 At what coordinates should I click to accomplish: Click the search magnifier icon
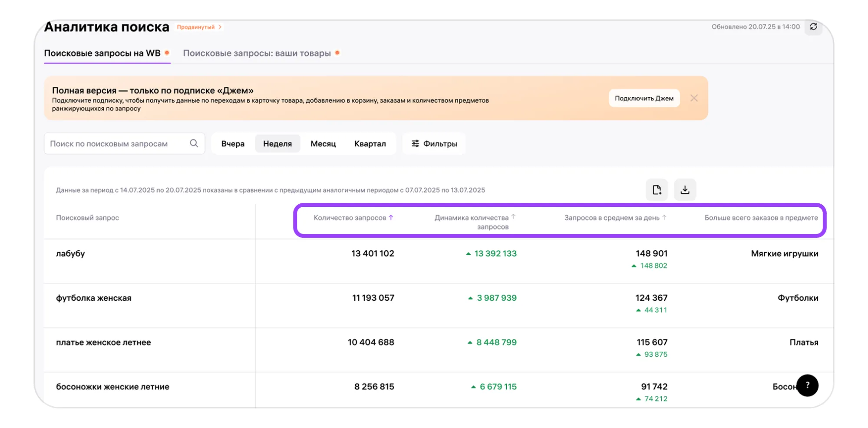[x=194, y=143]
